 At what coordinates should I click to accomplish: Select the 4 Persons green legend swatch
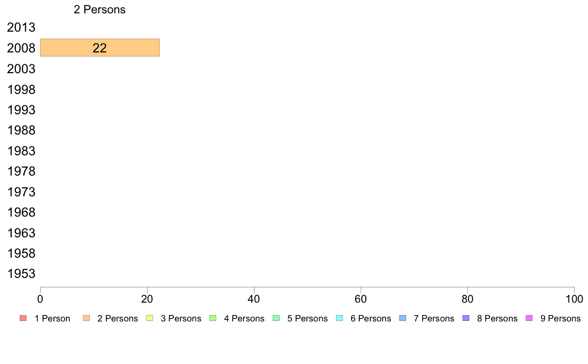pos(213,318)
